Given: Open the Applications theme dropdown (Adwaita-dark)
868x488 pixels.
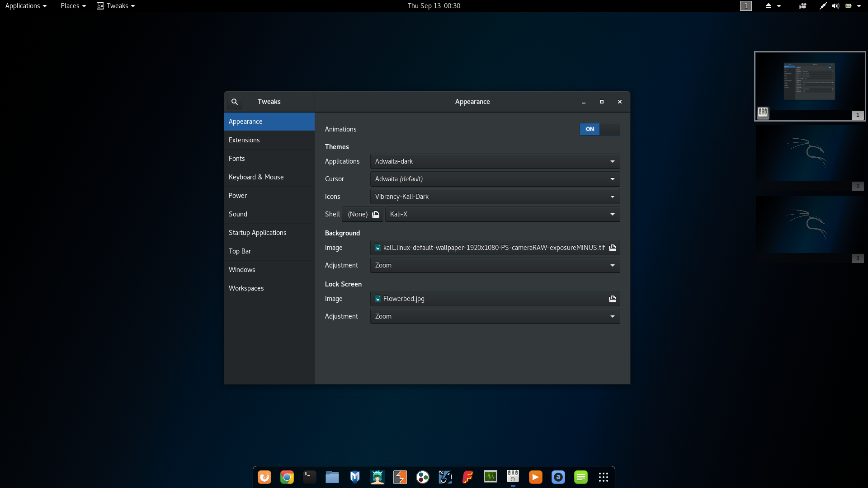Looking at the screenshot, I should coord(495,161).
